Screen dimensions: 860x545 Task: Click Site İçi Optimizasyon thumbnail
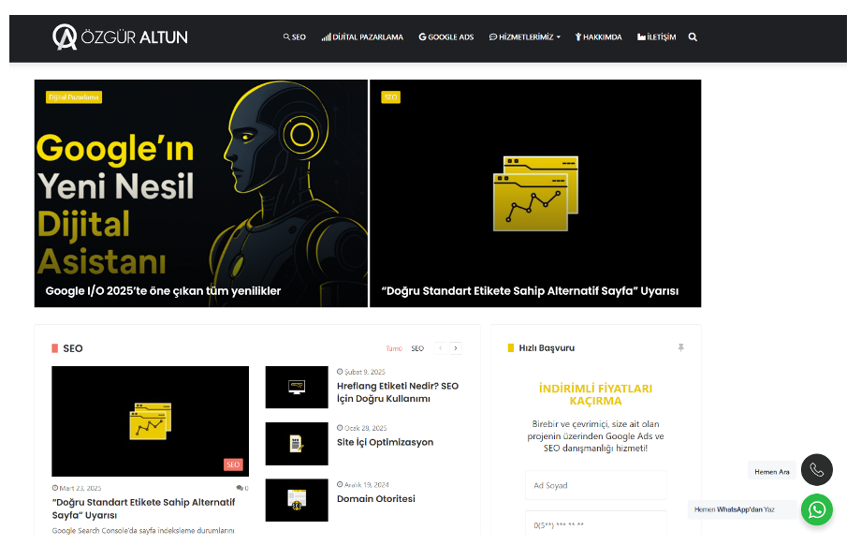click(297, 444)
